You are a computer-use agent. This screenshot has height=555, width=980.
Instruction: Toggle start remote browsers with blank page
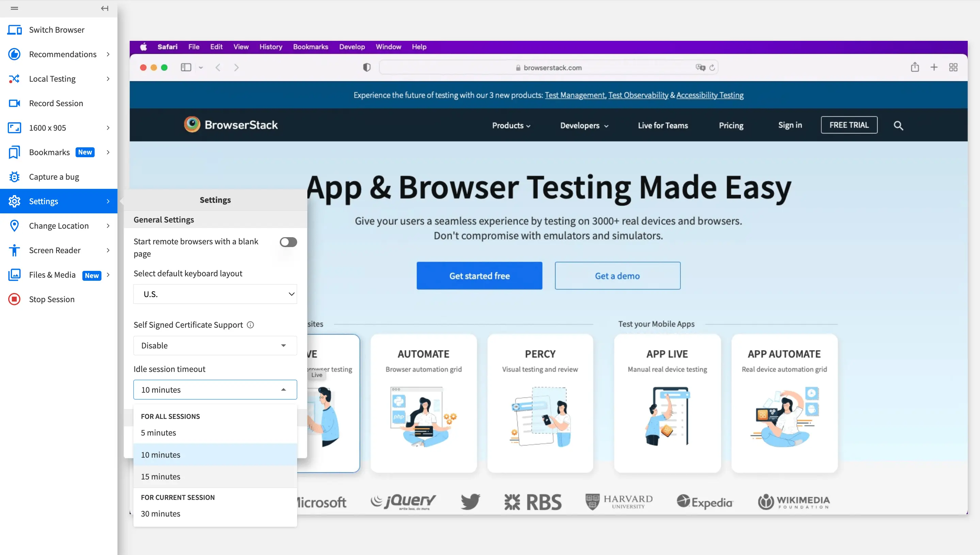click(x=288, y=242)
